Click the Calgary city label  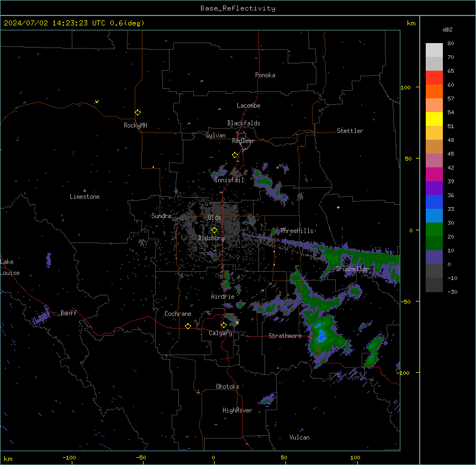click(221, 333)
